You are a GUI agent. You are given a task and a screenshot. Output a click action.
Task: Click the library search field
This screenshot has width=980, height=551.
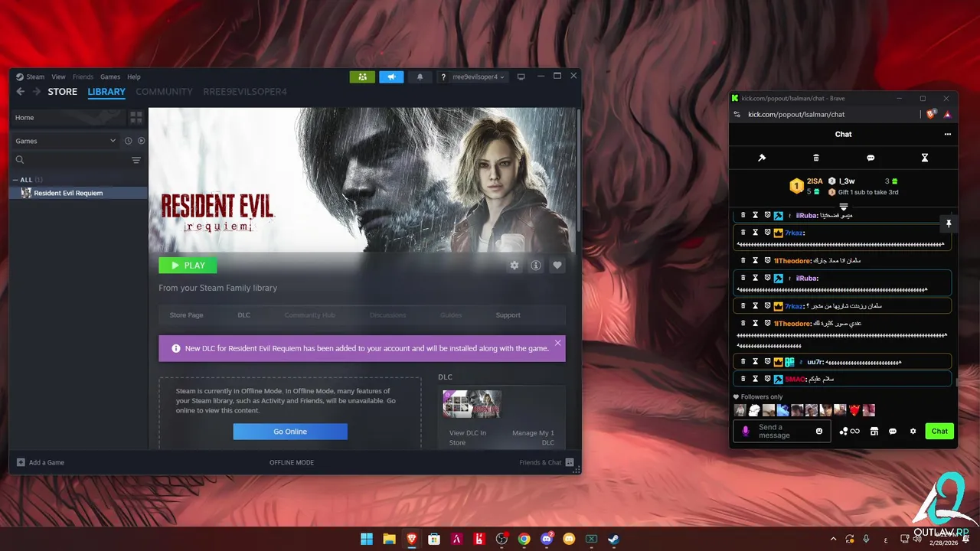click(x=69, y=160)
